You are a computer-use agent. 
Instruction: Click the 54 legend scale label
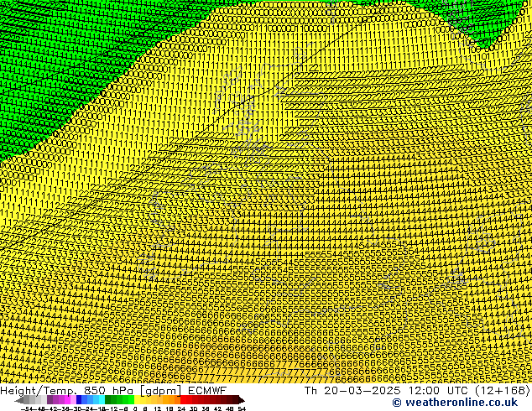(242, 408)
